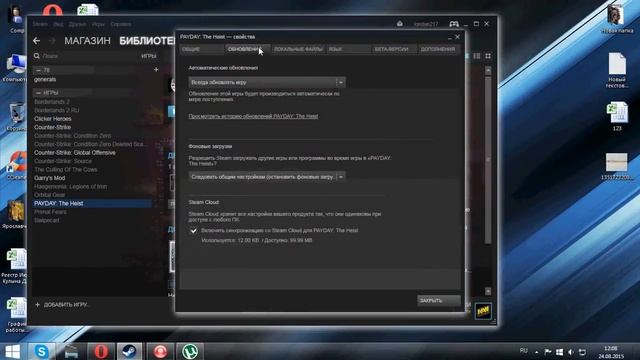Switch library to grid view icon
The height and width of the screenshot is (360, 640).
coord(488,56)
